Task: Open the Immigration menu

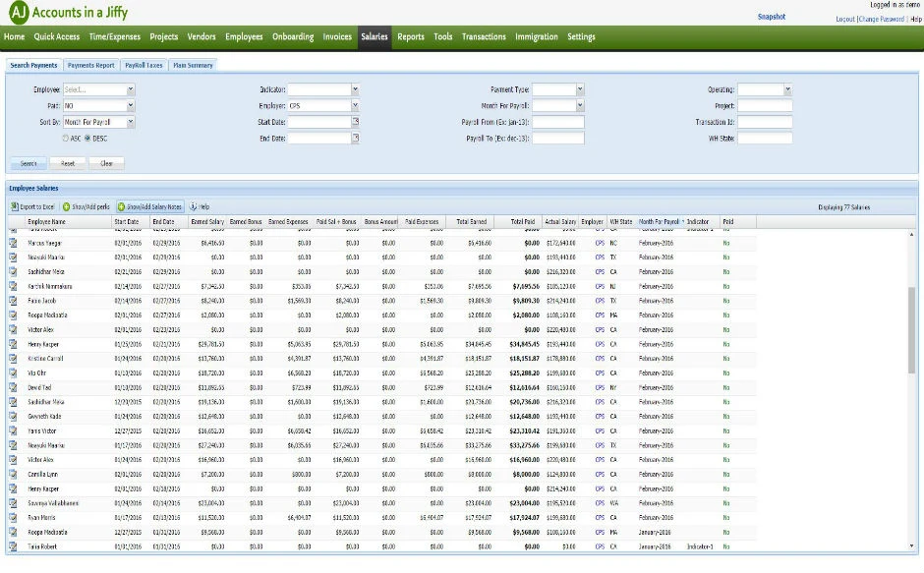Action: click(x=537, y=36)
